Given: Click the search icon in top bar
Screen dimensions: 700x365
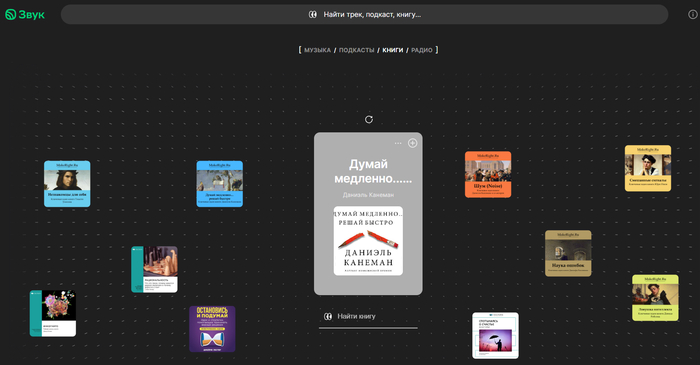Looking at the screenshot, I should [x=312, y=15].
